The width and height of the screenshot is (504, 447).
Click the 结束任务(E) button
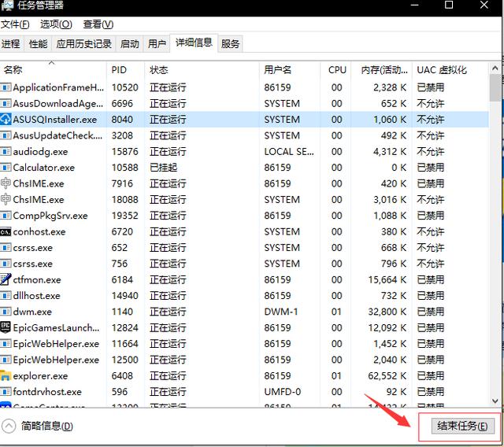pyautogui.click(x=462, y=426)
